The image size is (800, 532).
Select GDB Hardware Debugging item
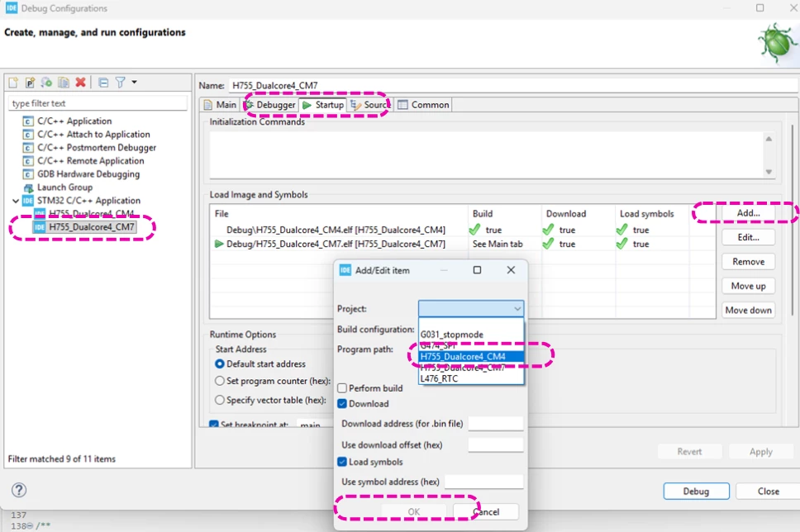point(88,174)
